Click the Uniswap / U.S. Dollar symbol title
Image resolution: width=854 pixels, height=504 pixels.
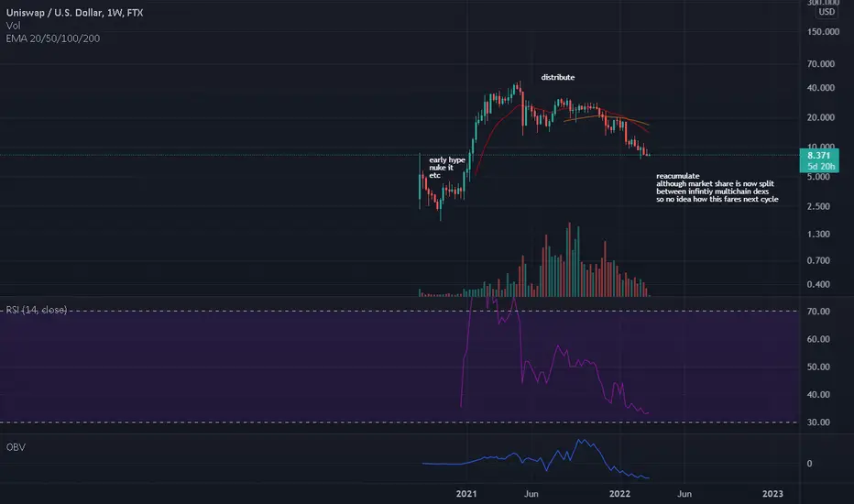(74, 13)
